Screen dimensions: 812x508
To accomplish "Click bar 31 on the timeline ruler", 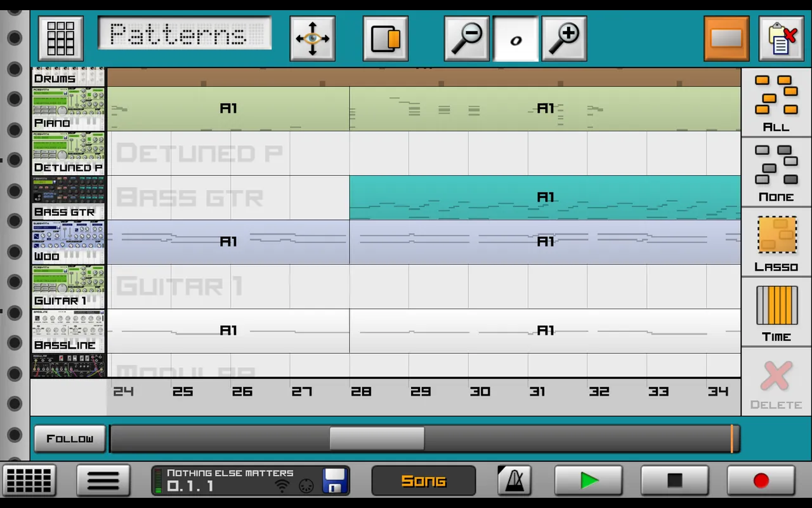I will click(537, 392).
